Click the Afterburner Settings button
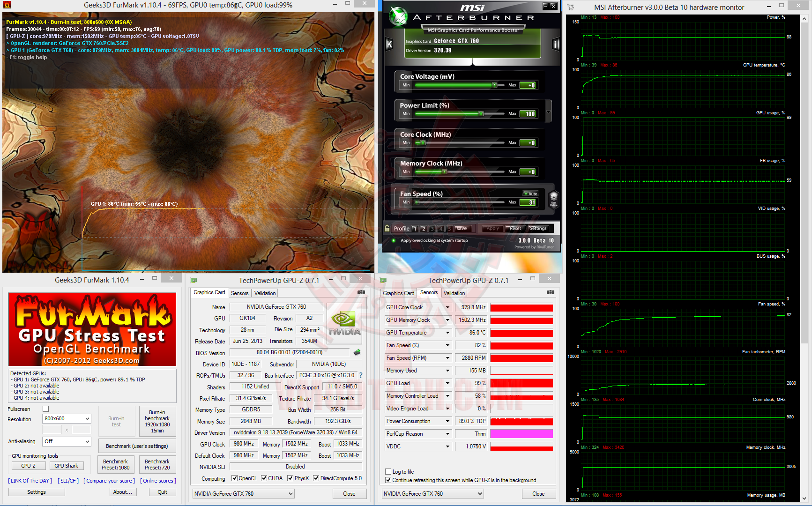This screenshot has height=506, width=812. [538, 229]
